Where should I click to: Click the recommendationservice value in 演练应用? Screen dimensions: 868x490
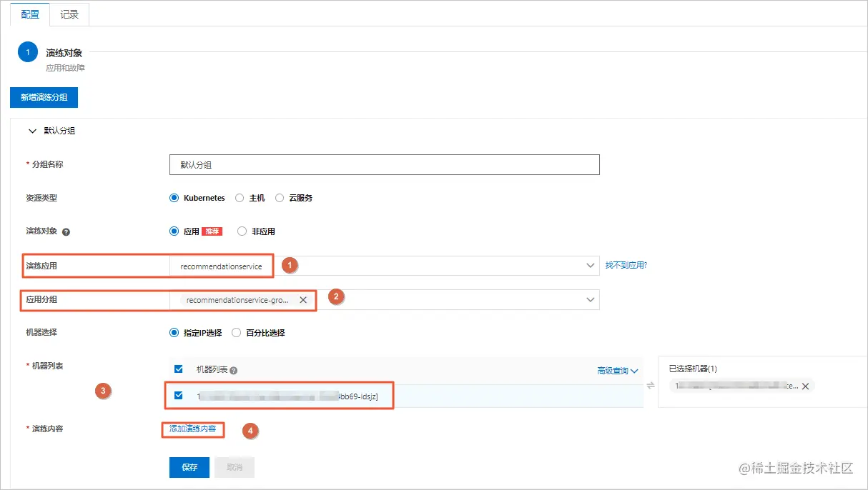click(x=221, y=266)
